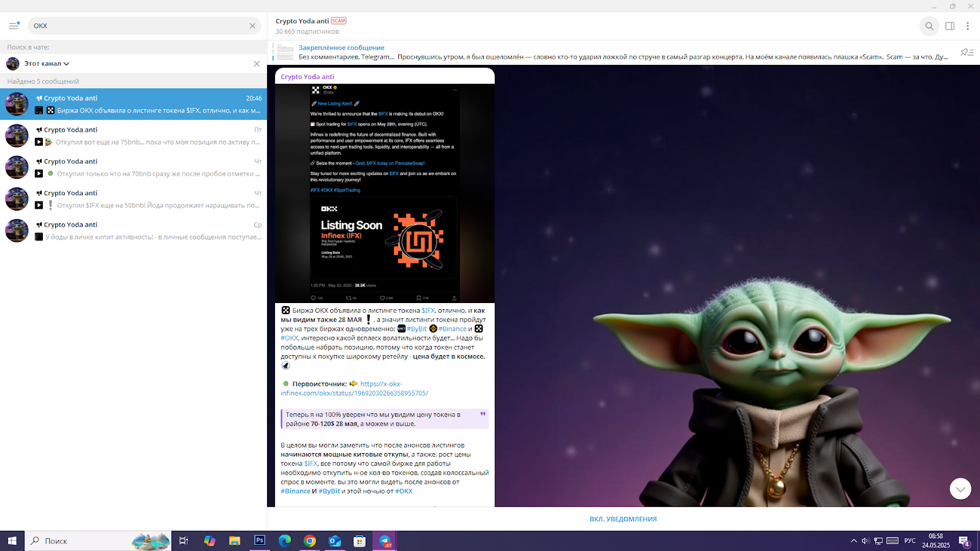Open result 'Откупил вот еще на 75bnb'
Viewport: 980px width, 551px height.
(x=134, y=136)
